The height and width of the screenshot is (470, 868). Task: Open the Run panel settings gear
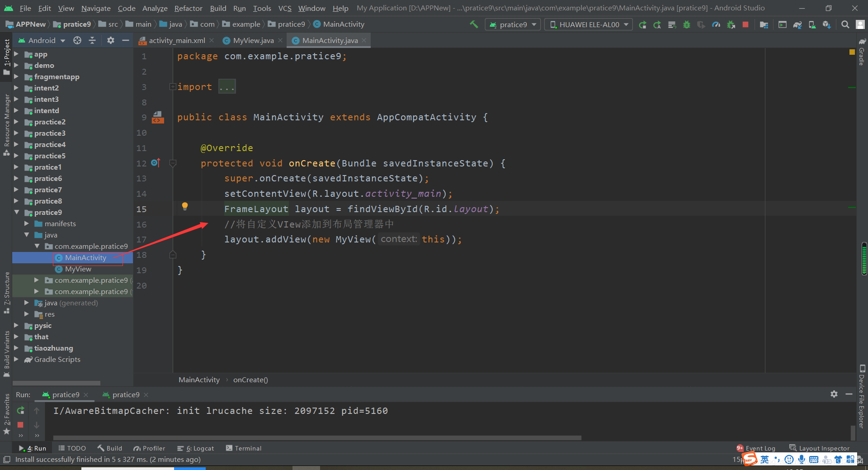click(x=834, y=394)
